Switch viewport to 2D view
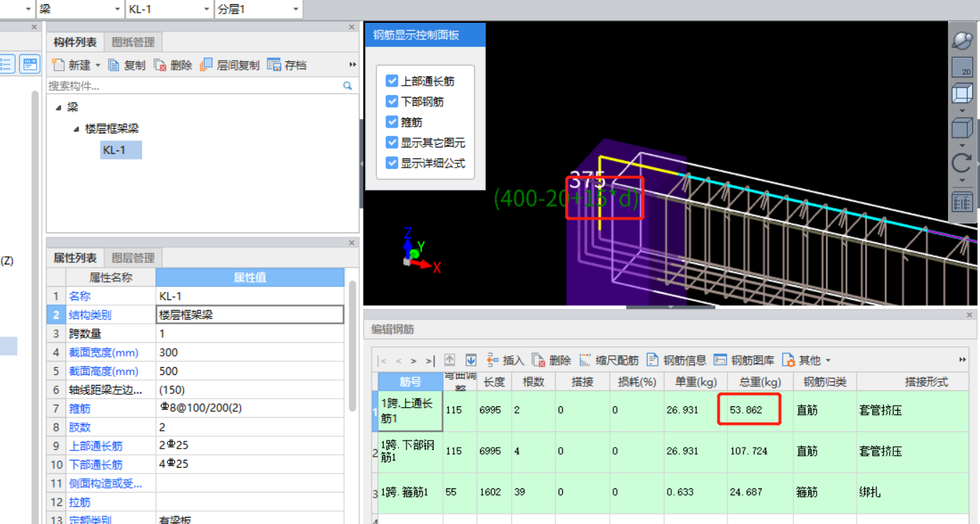980x524 pixels. coord(962,67)
